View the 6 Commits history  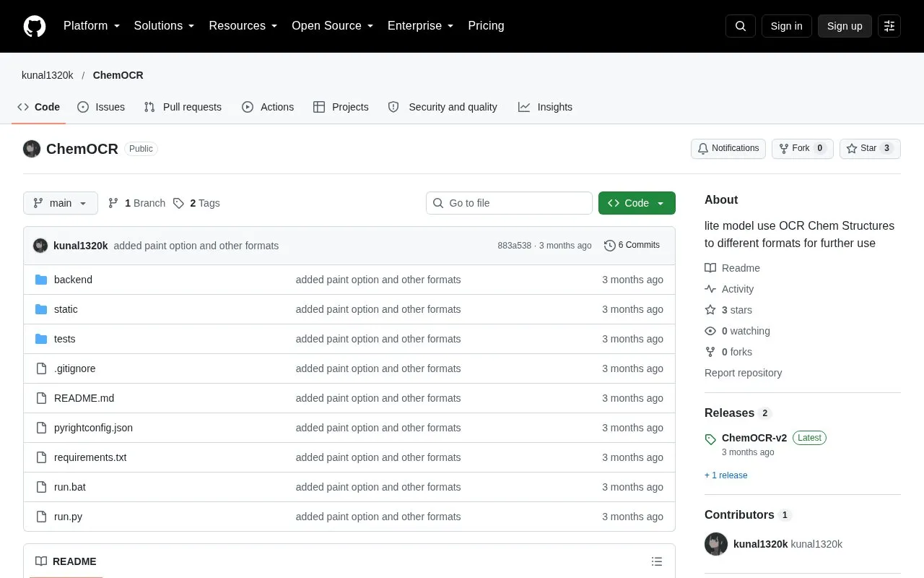tap(632, 246)
